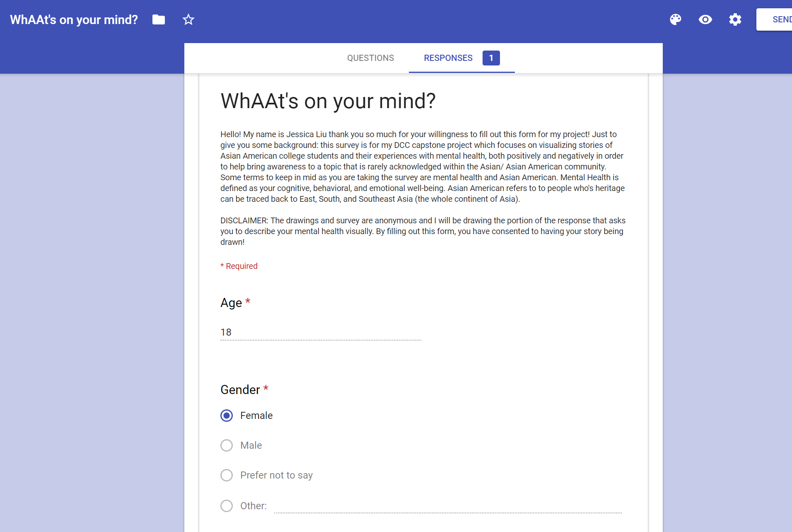Click the Age answer field showing 18
This screenshot has height=532, width=792.
pyautogui.click(x=321, y=332)
